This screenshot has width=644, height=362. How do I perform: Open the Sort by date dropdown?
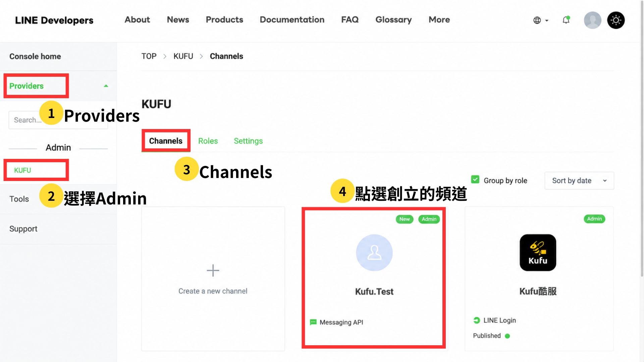(x=579, y=181)
